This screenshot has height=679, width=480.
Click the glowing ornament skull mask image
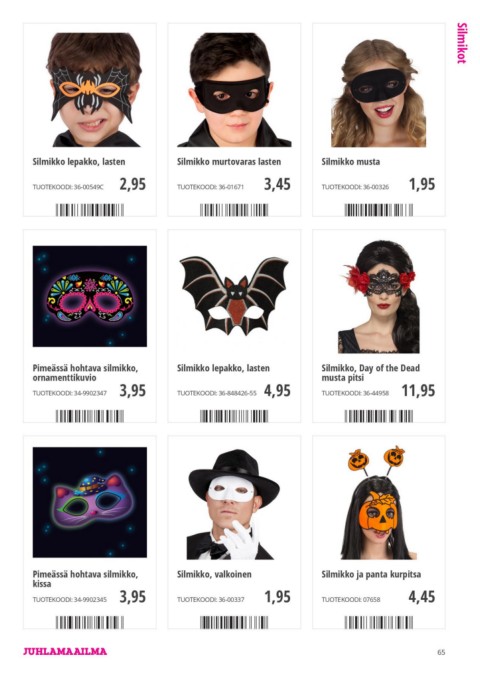(90, 296)
